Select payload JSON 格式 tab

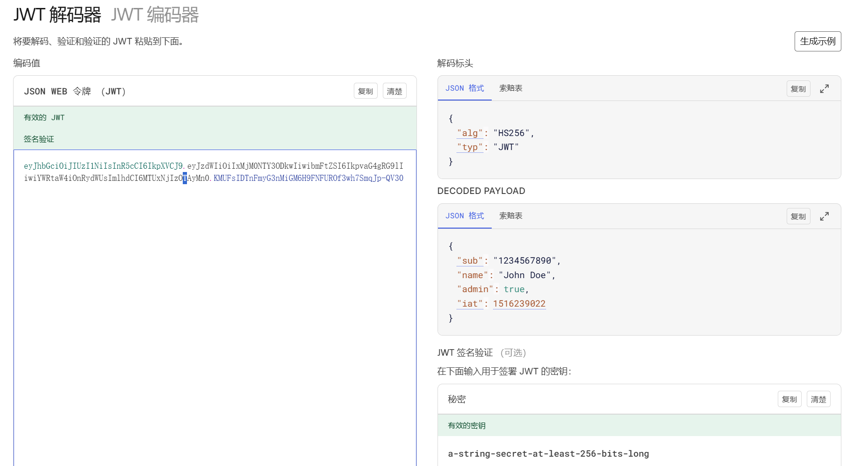coord(464,216)
